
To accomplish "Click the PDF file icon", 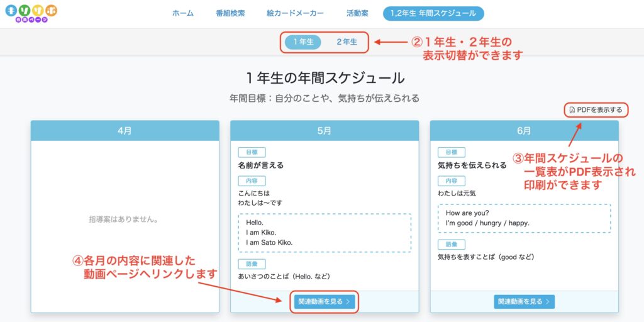I will click(572, 109).
